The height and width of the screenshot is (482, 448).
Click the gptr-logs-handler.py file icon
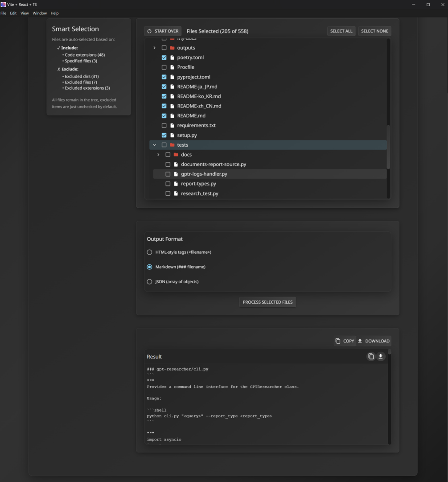point(176,174)
